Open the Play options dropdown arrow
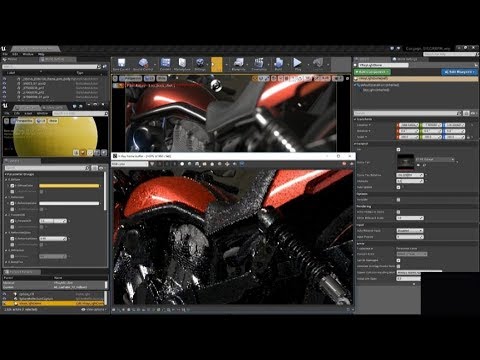Screen dimensions: 480x360 tap(307, 64)
